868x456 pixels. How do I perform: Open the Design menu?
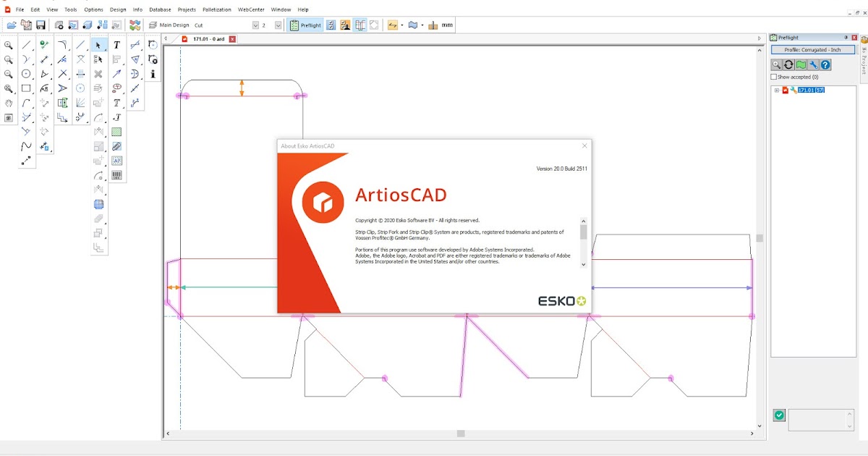point(118,9)
